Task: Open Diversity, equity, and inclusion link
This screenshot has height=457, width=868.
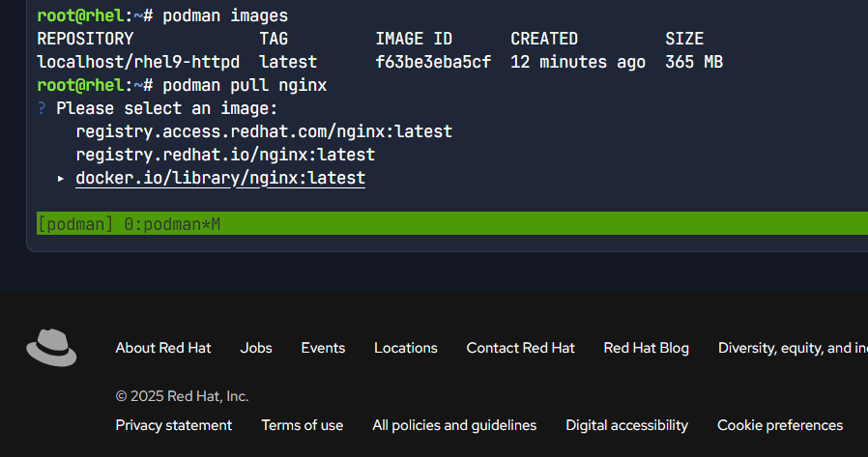Action: [x=793, y=348]
